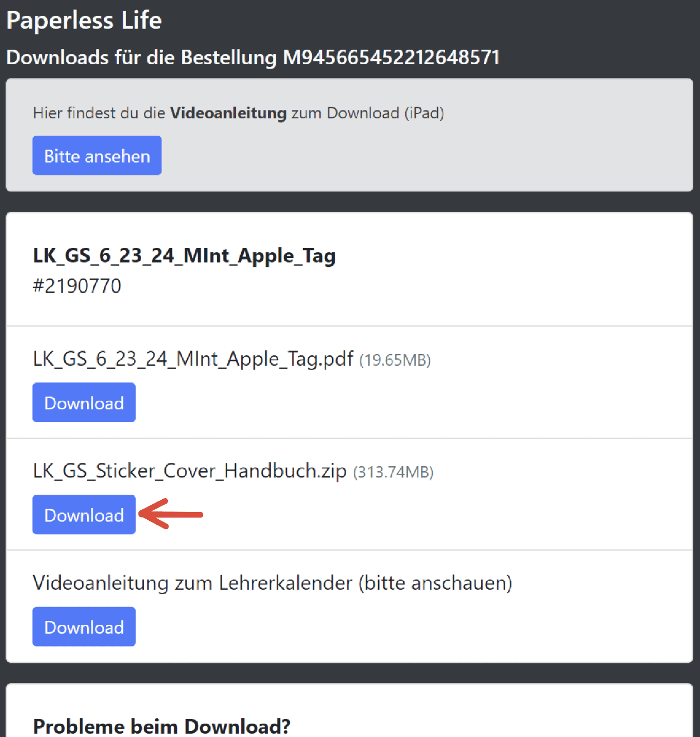Download the LK_GS_Sticker_Cover_Handbuch.zip file

pos(84,515)
